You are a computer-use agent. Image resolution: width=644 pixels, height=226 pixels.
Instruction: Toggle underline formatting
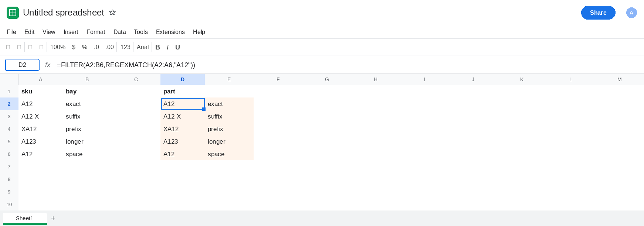click(177, 47)
